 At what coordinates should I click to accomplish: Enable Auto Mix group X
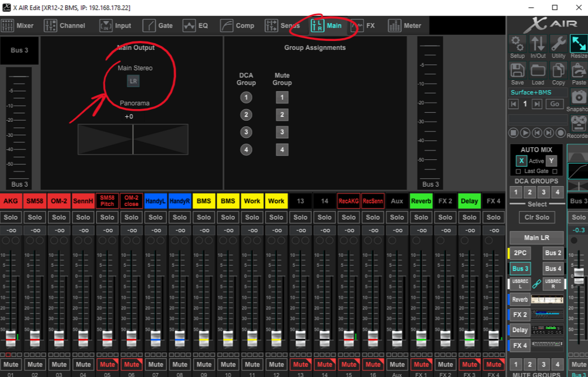click(x=521, y=161)
